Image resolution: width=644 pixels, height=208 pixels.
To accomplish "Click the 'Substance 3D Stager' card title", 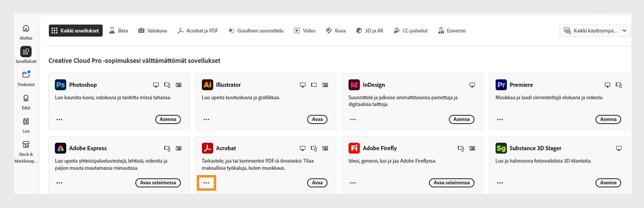I will [535, 148].
